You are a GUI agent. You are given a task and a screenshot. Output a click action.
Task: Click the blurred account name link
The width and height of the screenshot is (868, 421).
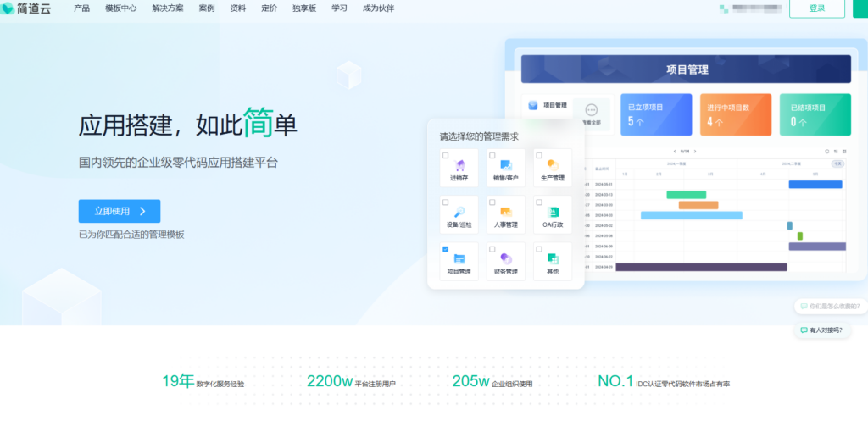tap(757, 8)
